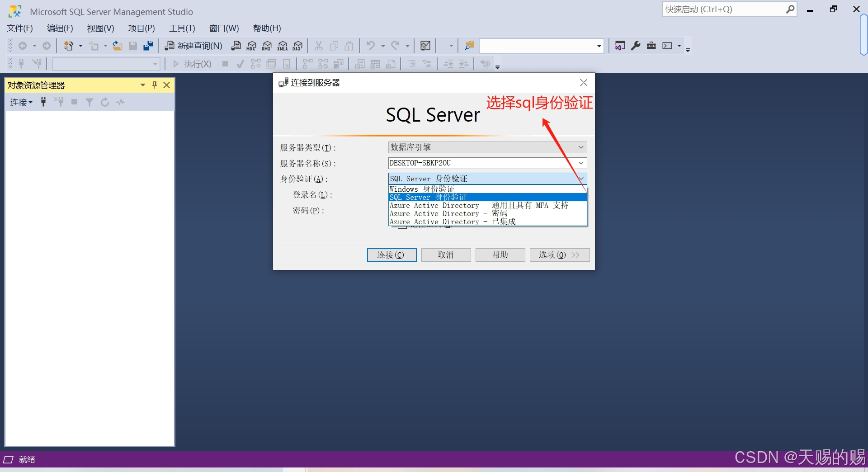Click the 身份验证 authentication combo box
The width and height of the screenshot is (868, 472).
(x=487, y=179)
